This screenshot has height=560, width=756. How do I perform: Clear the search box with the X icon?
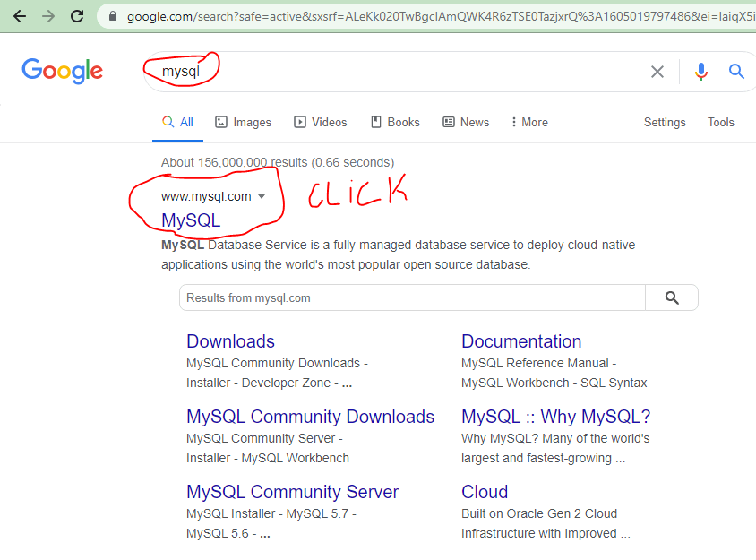point(657,72)
